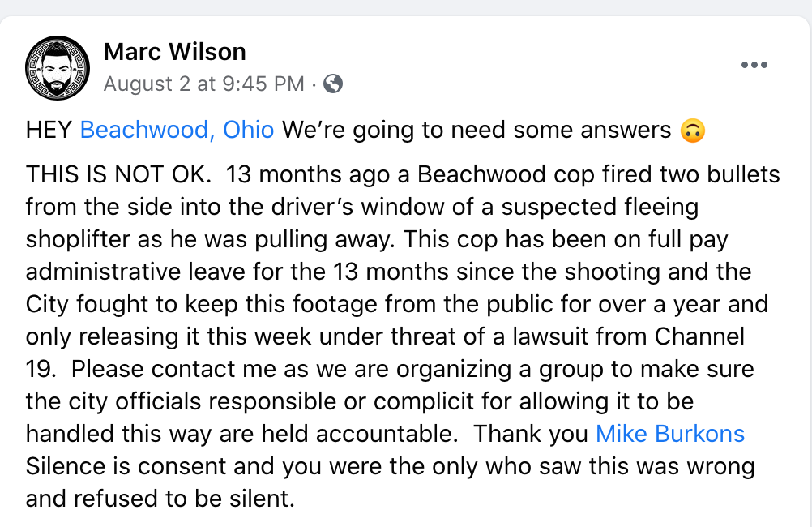Click the upside-down face emoji

coord(694,129)
